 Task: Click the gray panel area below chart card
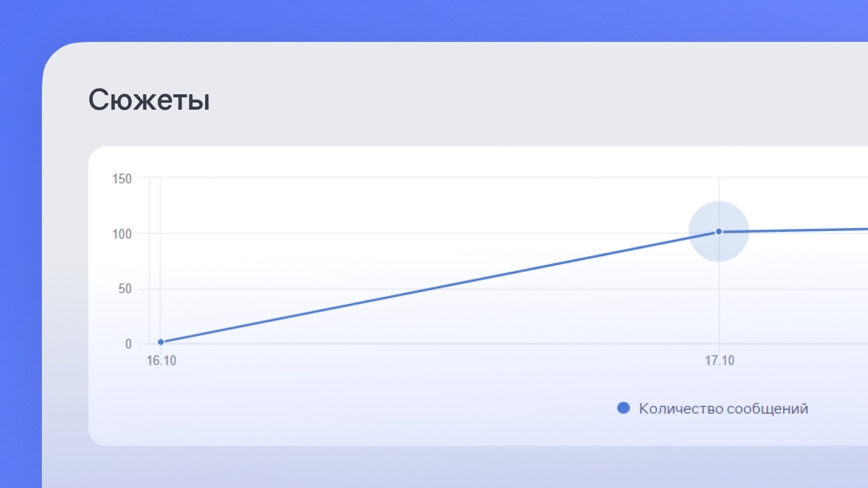431,467
